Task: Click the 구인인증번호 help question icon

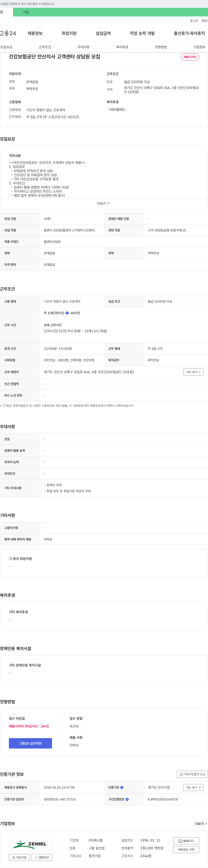Action: click(127, 799)
